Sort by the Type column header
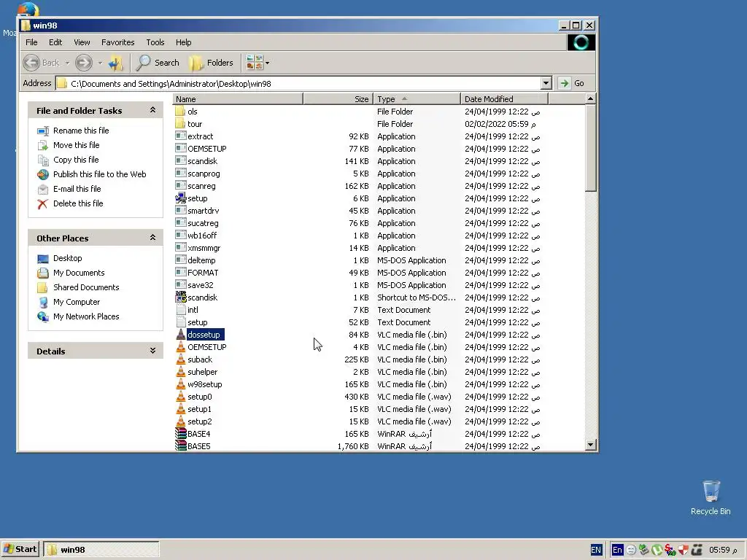This screenshot has height=560, width=747. [x=417, y=99]
